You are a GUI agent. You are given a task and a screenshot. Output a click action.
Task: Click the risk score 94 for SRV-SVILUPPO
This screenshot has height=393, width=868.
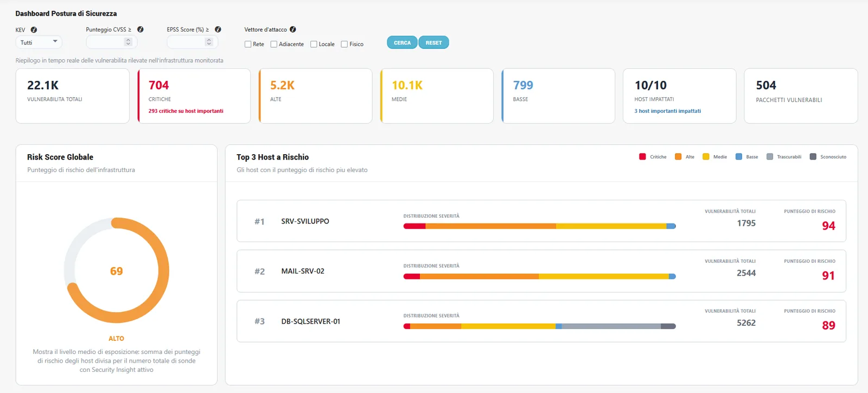tap(828, 226)
